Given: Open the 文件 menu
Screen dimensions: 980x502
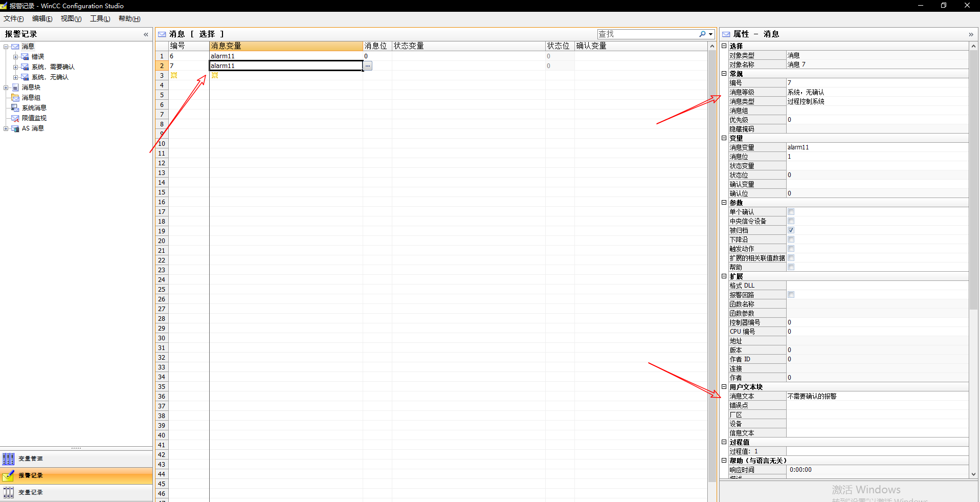Looking at the screenshot, I should tap(14, 19).
